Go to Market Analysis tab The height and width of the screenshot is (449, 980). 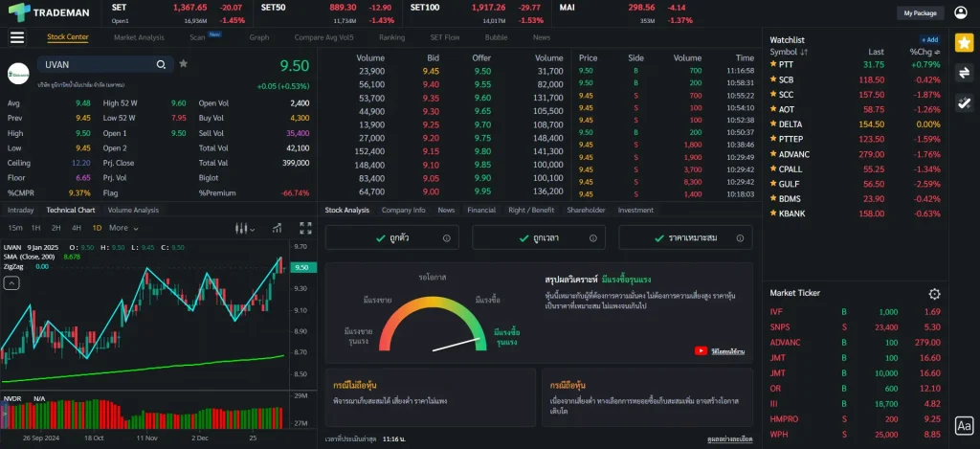(x=139, y=37)
